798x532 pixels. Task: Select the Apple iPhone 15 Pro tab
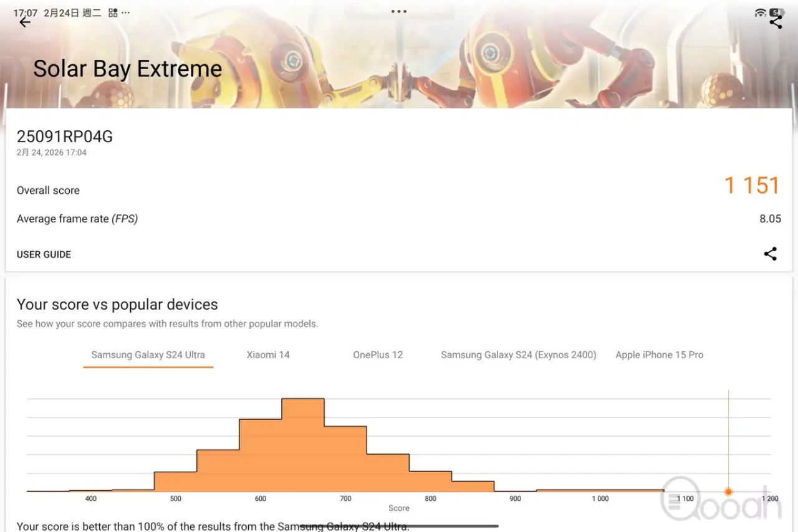[x=659, y=355]
